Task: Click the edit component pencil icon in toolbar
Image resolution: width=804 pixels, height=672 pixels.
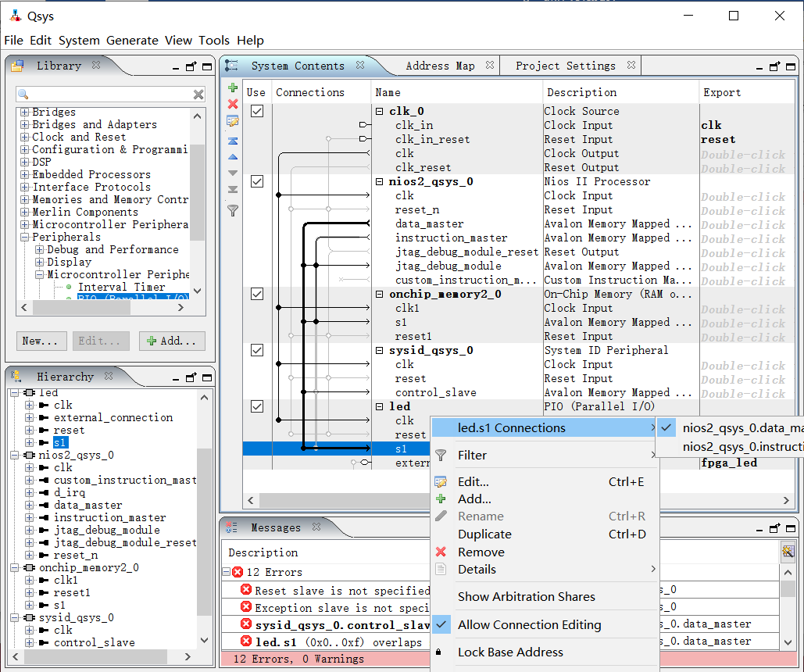Action: (x=232, y=121)
